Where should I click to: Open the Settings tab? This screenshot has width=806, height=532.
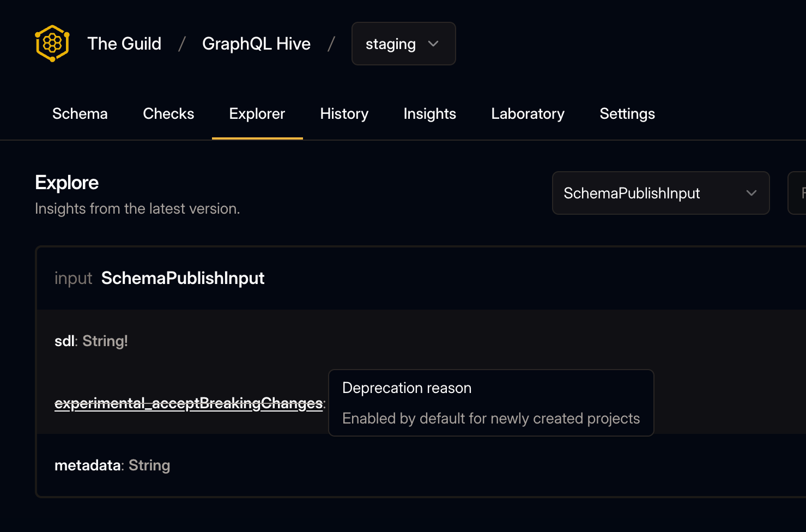pyautogui.click(x=627, y=114)
